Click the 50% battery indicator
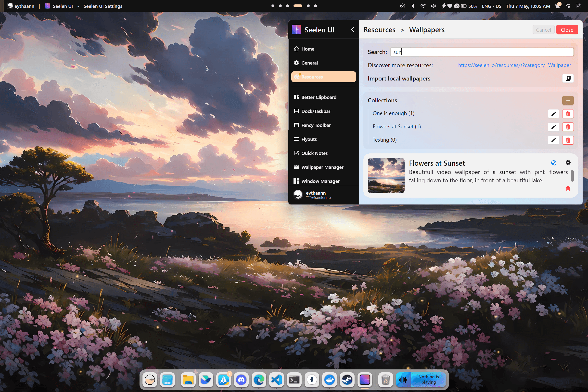Viewport: 588px width, 392px height. pos(469,6)
